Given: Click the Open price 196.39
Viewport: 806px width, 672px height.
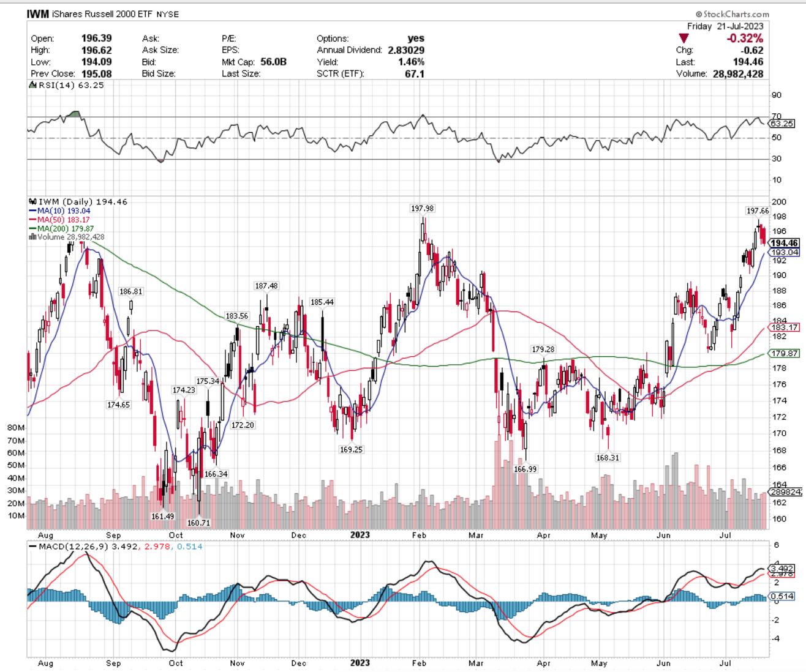Looking at the screenshot, I should (97, 38).
